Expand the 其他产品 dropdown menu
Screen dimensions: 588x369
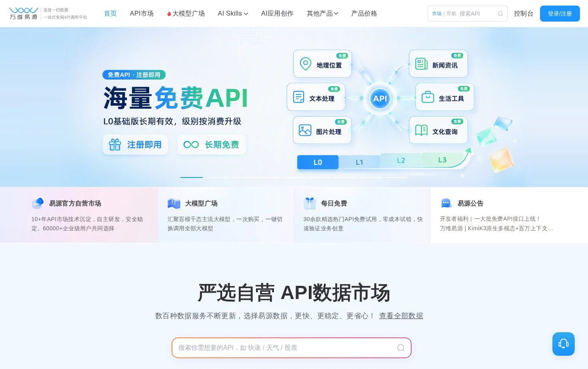(x=322, y=14)
